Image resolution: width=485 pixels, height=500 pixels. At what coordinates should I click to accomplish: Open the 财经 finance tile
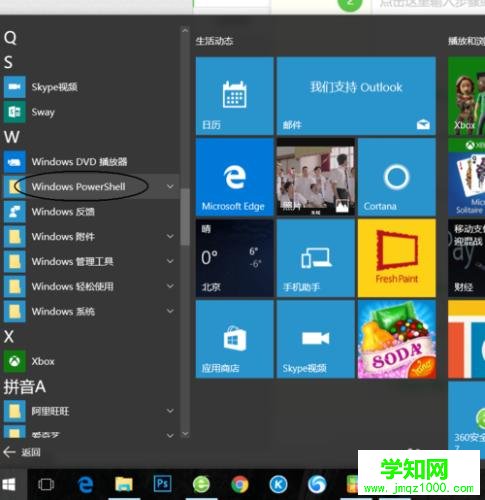click(467, 258)
